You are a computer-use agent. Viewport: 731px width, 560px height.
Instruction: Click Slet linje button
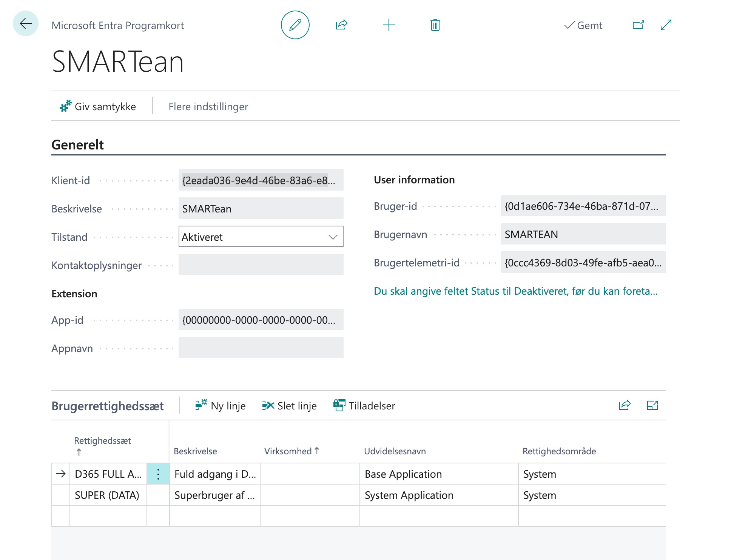click(x=289, y=406)
